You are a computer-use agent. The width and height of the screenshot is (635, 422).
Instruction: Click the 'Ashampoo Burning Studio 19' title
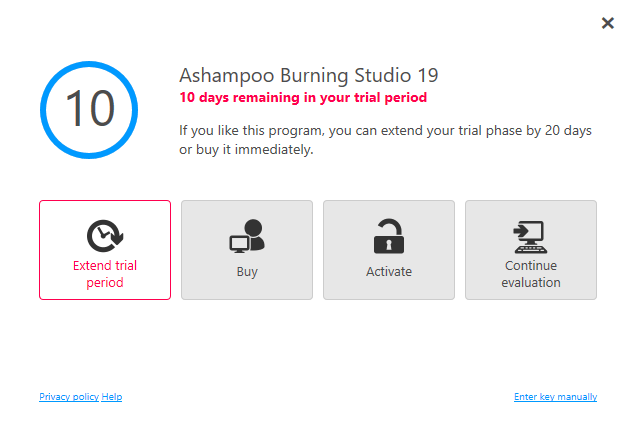pos(309,75)
